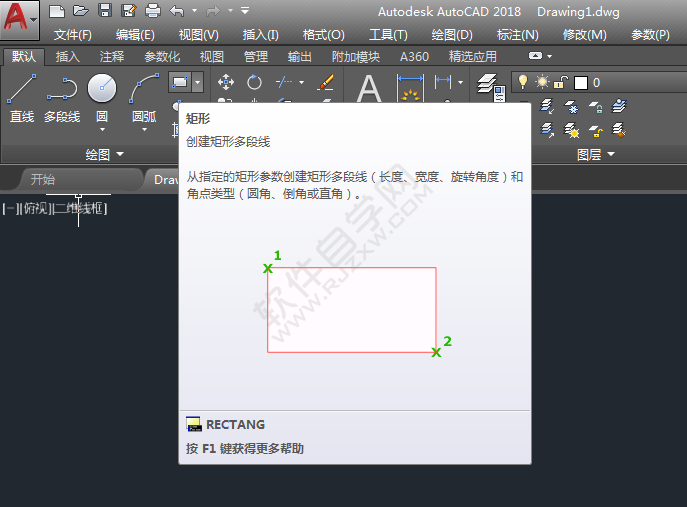This screenshot has width=687, height=507.
Task: Click the layer Lock padlock icon
Action: click(x=595, y=106)
